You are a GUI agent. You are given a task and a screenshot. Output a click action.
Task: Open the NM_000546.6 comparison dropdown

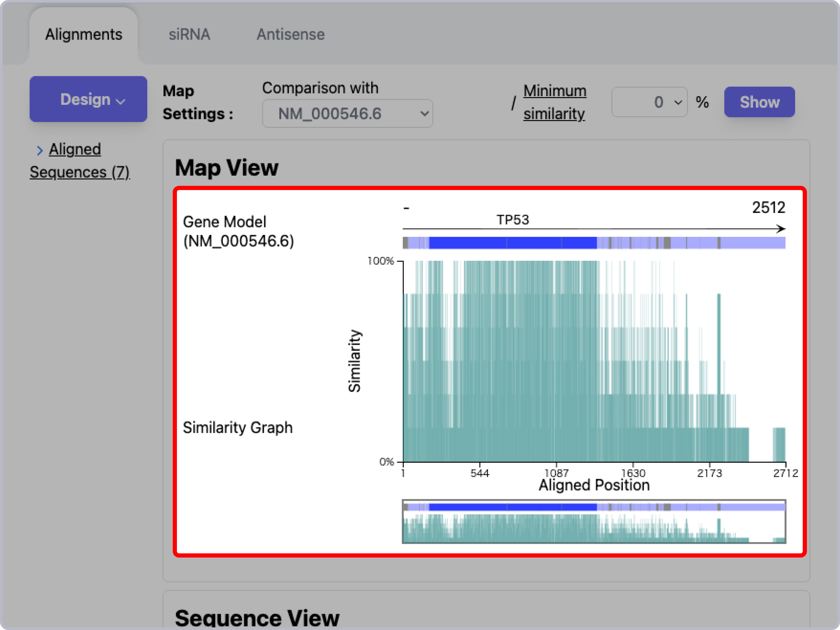point(348,114)
